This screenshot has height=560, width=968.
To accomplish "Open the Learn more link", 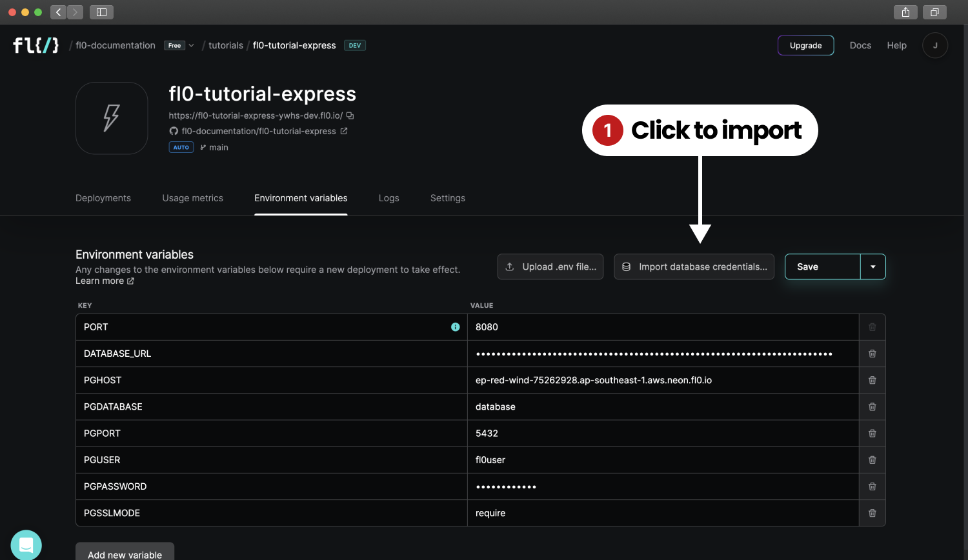I will (105, 281).
